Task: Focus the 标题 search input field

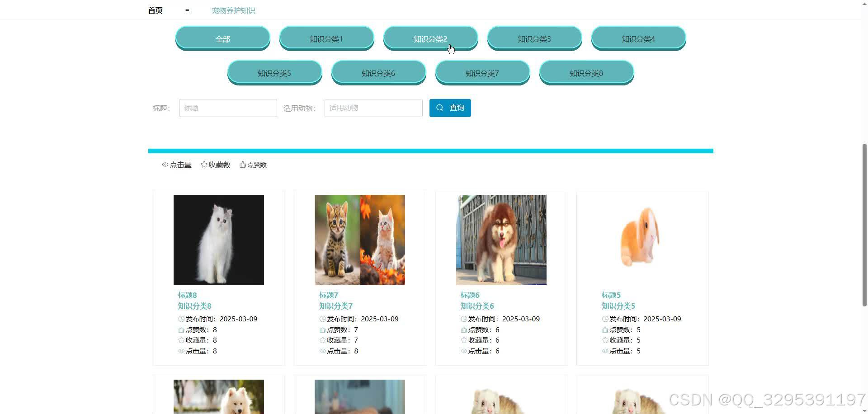Action: pyautogui.click(x=228, y=108)
